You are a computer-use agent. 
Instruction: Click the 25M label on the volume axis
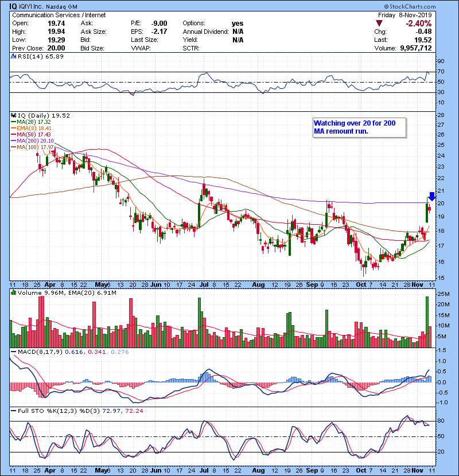pos(443,294)
